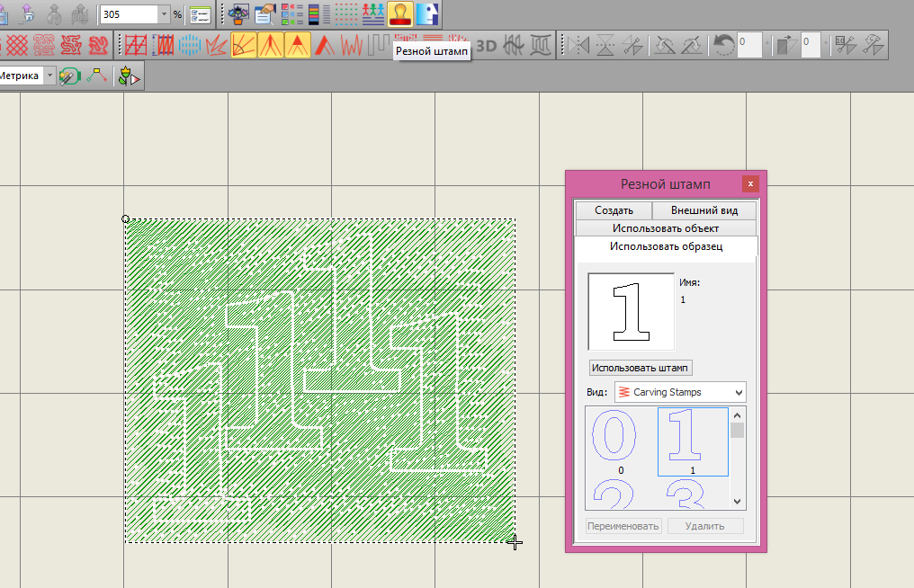
Task: Click the blue circular fill stitch icon
Action: pyautogui.click(x=189, y=44)
